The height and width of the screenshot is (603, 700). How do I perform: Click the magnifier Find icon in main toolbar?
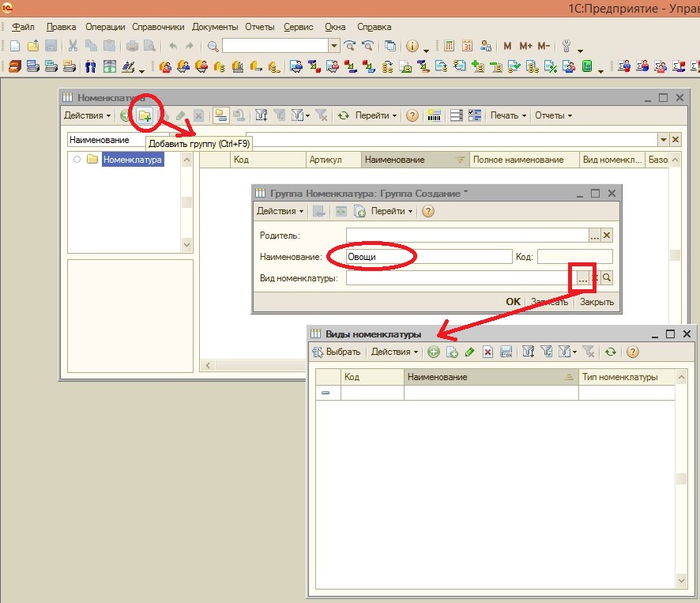coord(213,46)
